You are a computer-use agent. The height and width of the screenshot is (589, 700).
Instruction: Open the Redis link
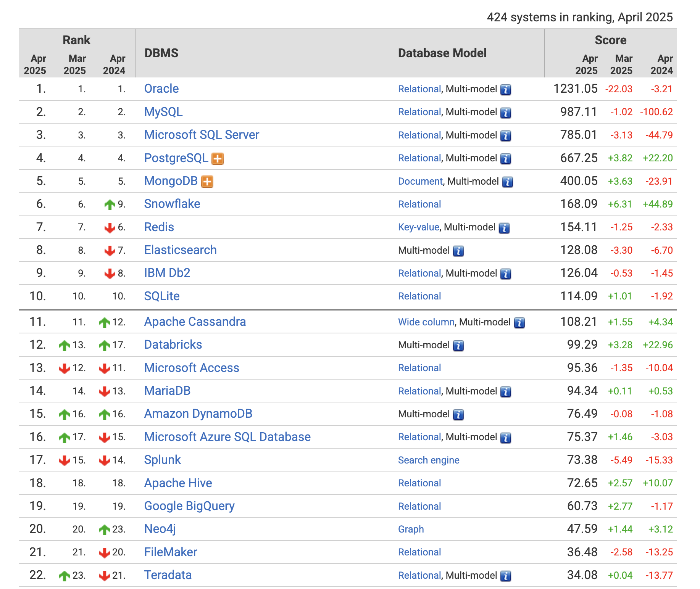pos(159,227)
